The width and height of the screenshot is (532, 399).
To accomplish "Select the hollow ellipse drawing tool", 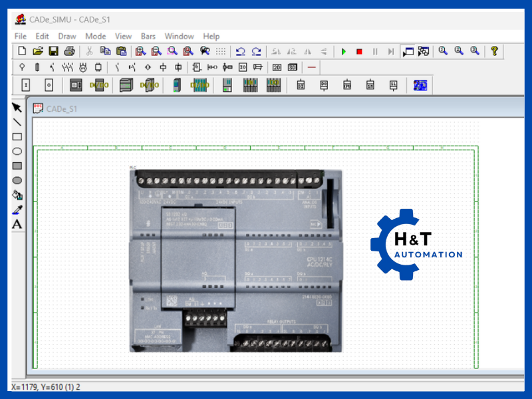I will click(x=17, y=152).
